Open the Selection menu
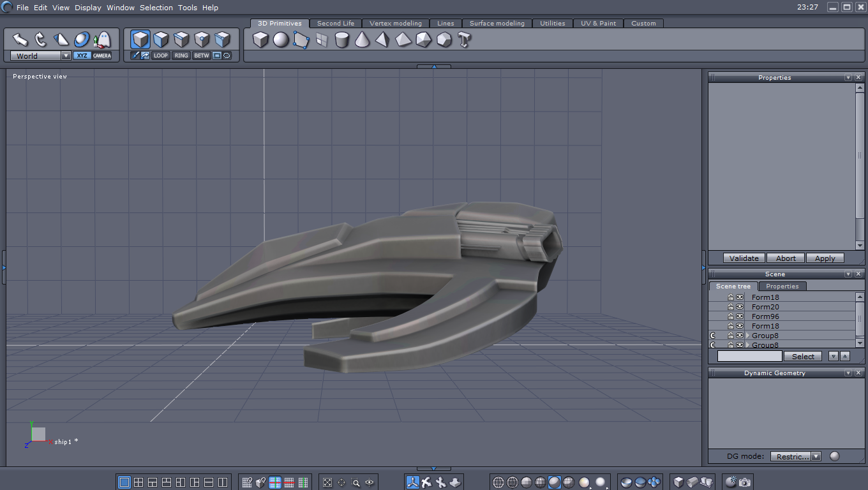The height and width of the screenshot is (490, 868). [156, 8]
